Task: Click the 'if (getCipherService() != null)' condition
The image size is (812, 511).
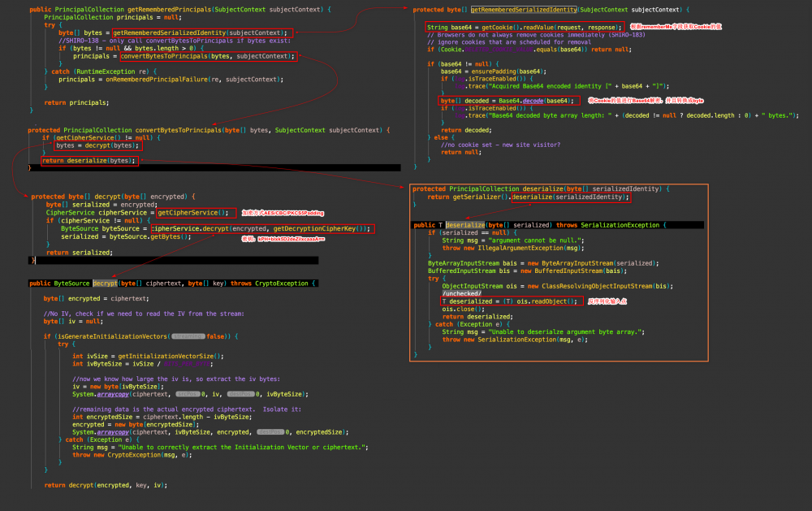Action: (101, 138)
